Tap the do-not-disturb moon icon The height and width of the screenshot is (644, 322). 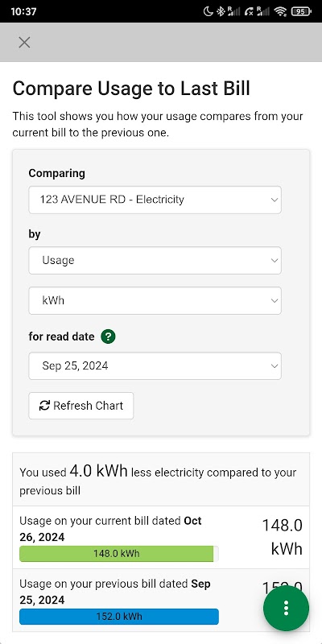208,11
